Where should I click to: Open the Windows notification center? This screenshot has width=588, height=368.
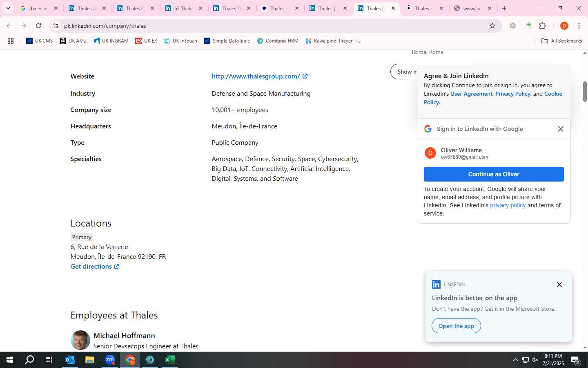(x=576, y=360)
